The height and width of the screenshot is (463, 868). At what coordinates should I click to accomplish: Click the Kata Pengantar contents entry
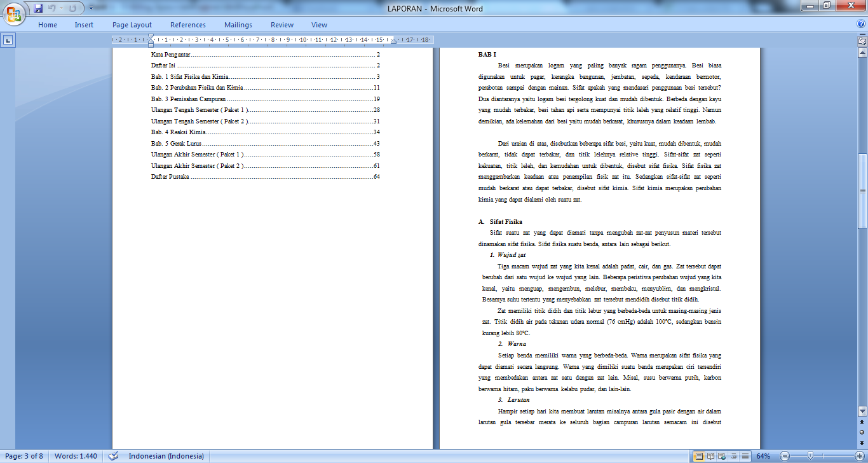pyautogui.click(x=266, y=55)
